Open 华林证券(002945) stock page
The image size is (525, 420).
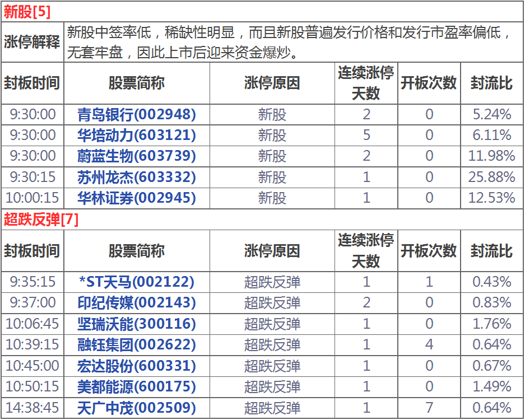point(137,198)
